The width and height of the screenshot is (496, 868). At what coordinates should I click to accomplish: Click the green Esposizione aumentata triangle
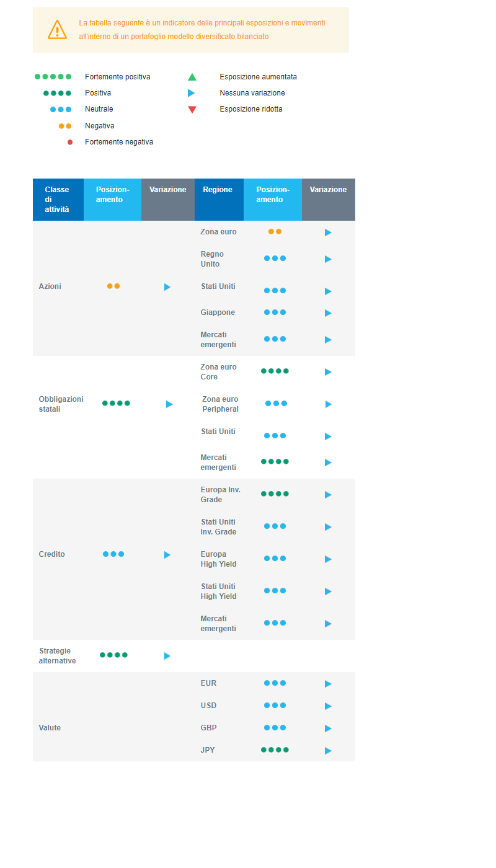[x=192, y=77]
